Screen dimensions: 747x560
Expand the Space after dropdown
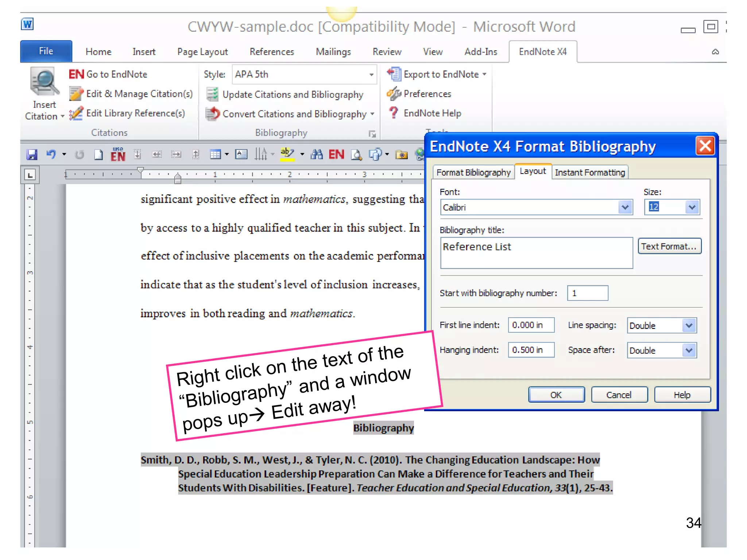(x=689, y=351)
